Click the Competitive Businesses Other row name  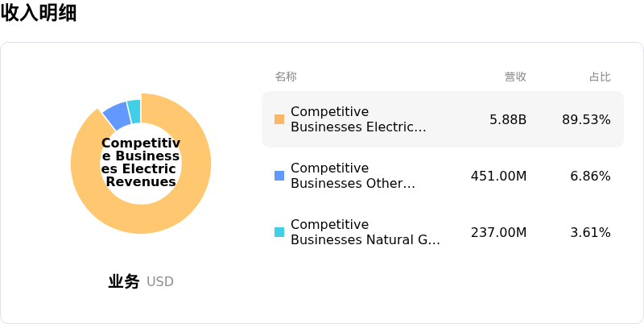pos(353,176)
